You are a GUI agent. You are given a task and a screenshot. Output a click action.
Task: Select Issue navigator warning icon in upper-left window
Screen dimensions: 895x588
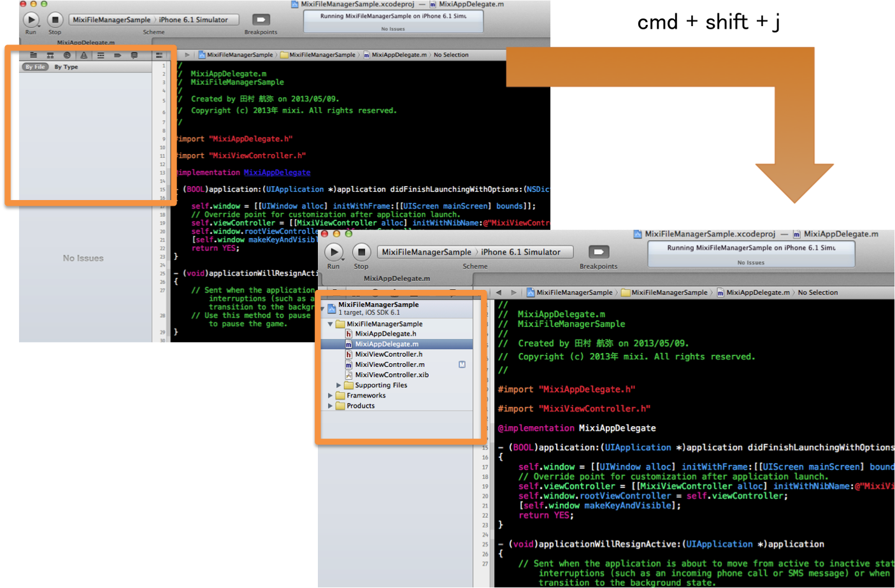83,55
